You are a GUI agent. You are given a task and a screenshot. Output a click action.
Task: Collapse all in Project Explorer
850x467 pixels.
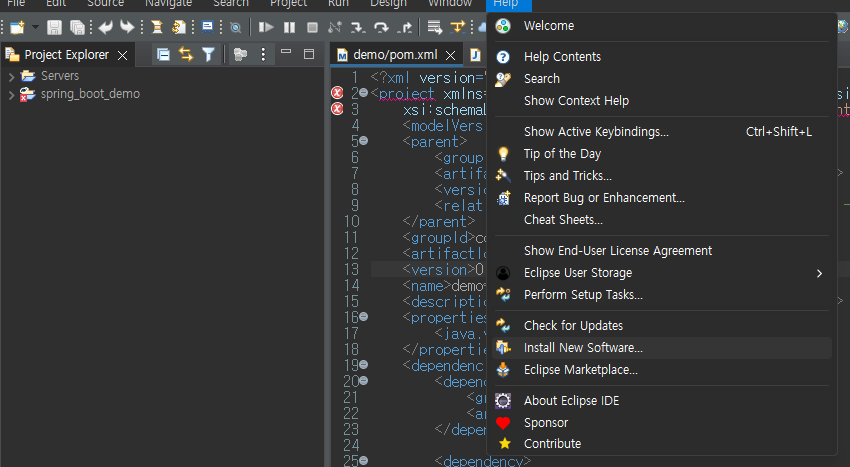(163, 54)
